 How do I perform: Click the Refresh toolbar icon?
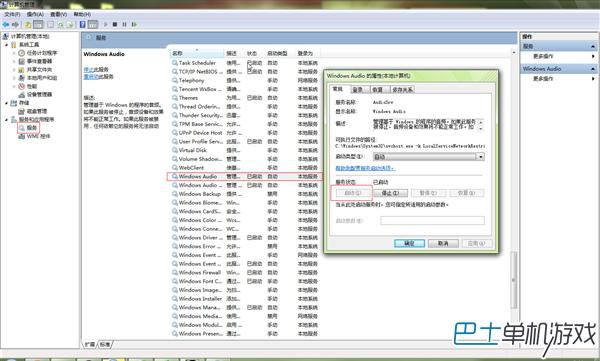(x=60, y=25)
